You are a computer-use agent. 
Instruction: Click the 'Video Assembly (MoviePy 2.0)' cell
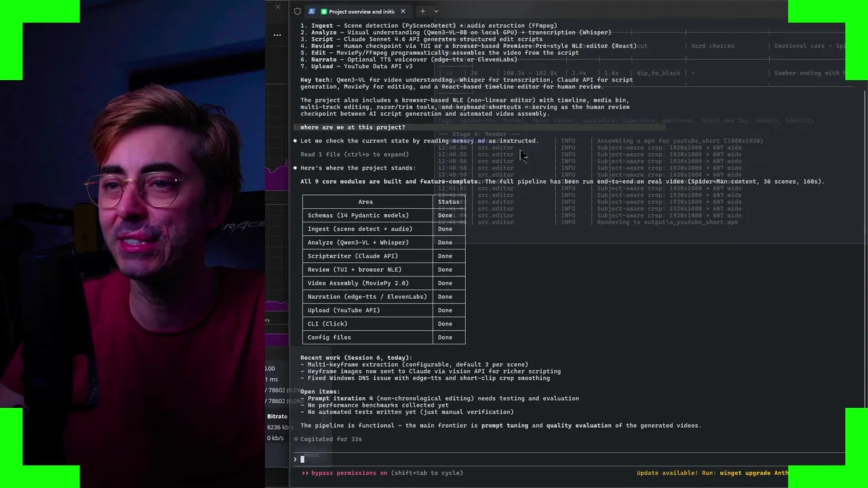tap(368, 283)
